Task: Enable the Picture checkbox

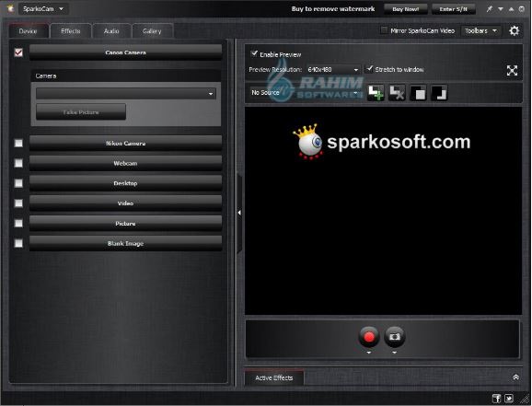Action: 18,223
